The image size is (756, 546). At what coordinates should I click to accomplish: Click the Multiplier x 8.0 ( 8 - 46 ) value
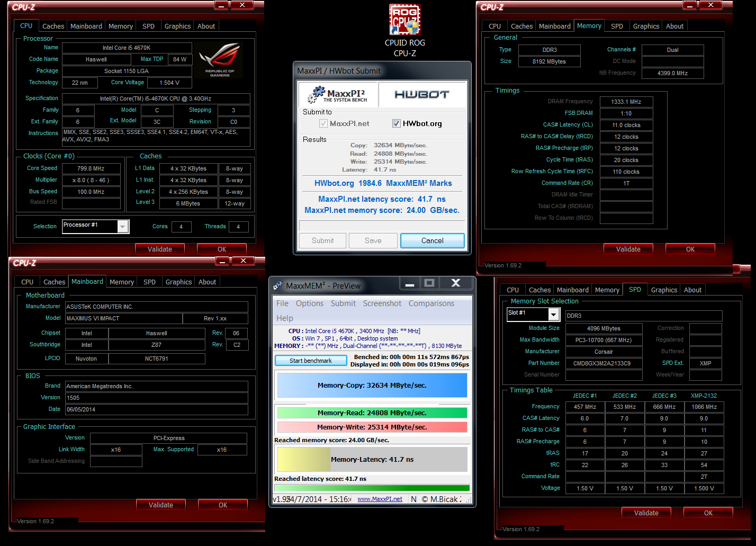coord(91,180)
